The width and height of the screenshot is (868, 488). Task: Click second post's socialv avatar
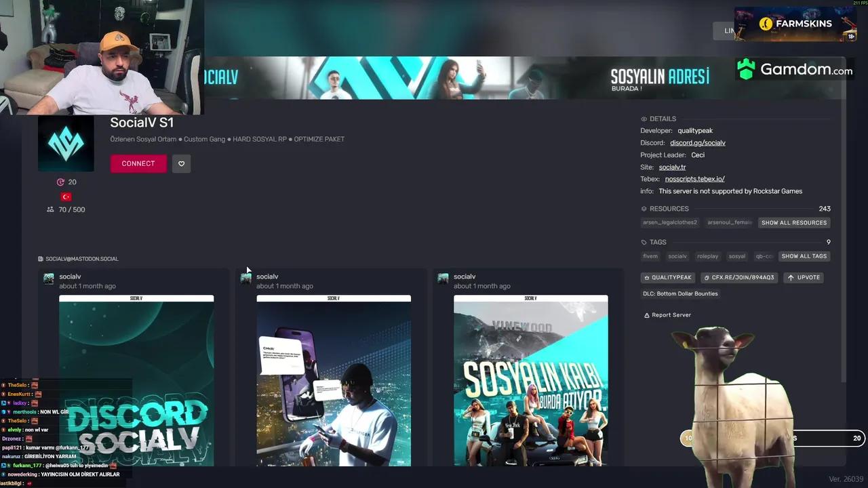coord(246,279)
